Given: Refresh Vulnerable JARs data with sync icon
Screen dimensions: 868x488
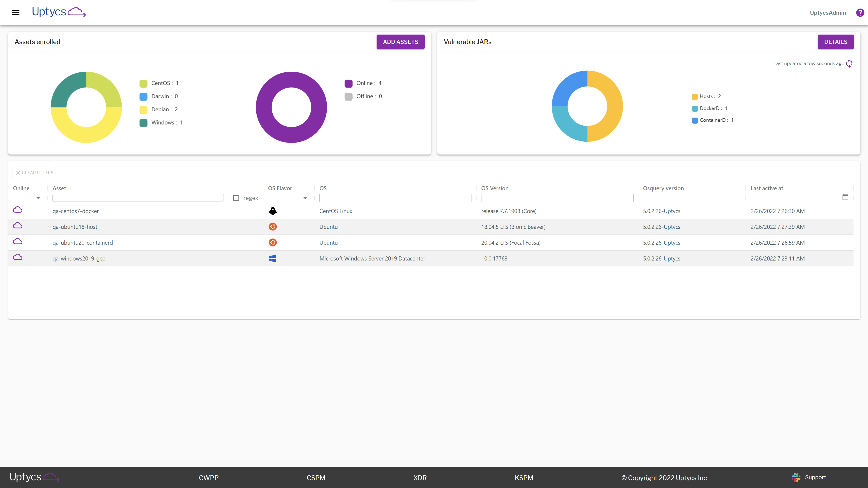Looking at the screenshot, I should click(x=849, y=63).
